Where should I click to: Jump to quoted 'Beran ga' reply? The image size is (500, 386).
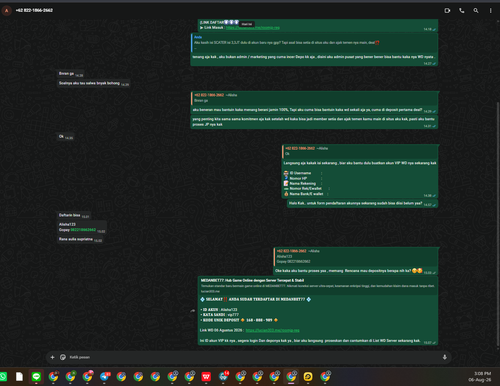(x=314, y=98)
